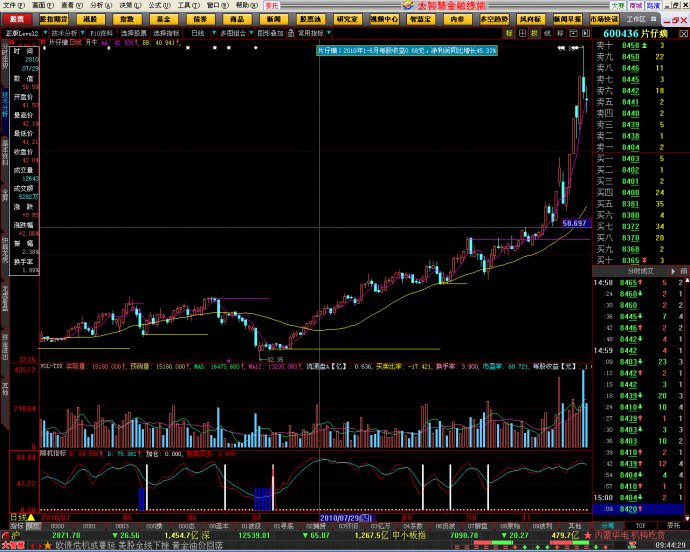Click the small triangle at top of 卖十 row

[x=645, y=45]
